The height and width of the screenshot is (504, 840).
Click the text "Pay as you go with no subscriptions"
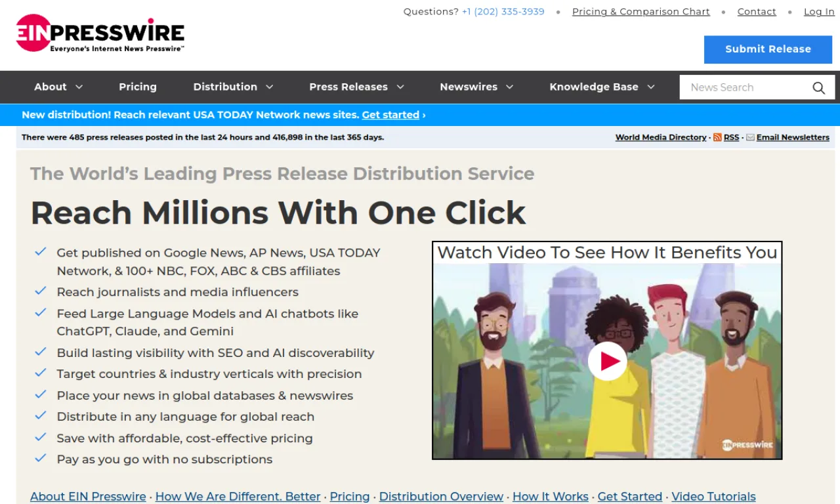pos(165,459)
